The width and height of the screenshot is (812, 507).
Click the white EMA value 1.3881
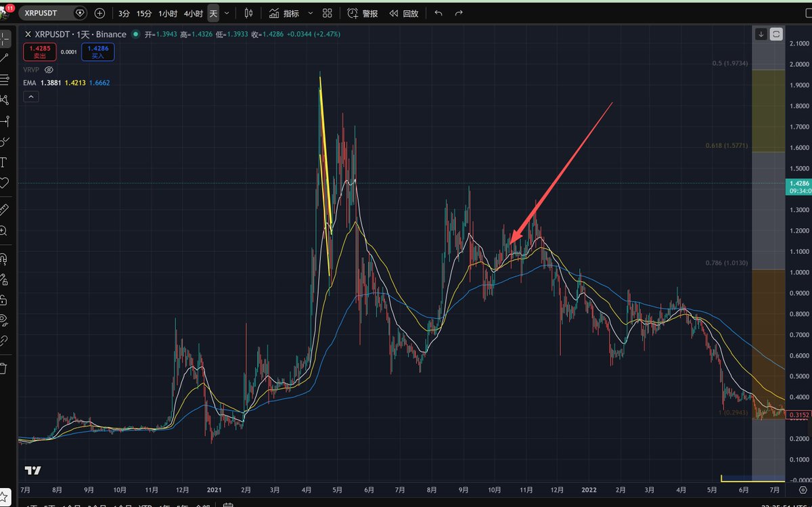[x=51, y=83]
